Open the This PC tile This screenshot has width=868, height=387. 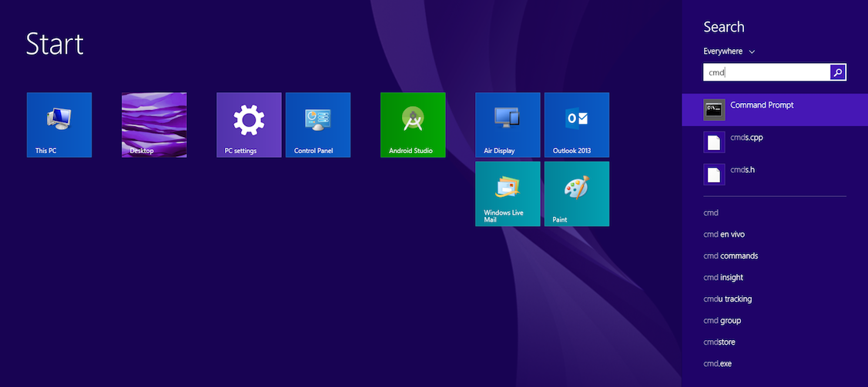coord(59,125)
